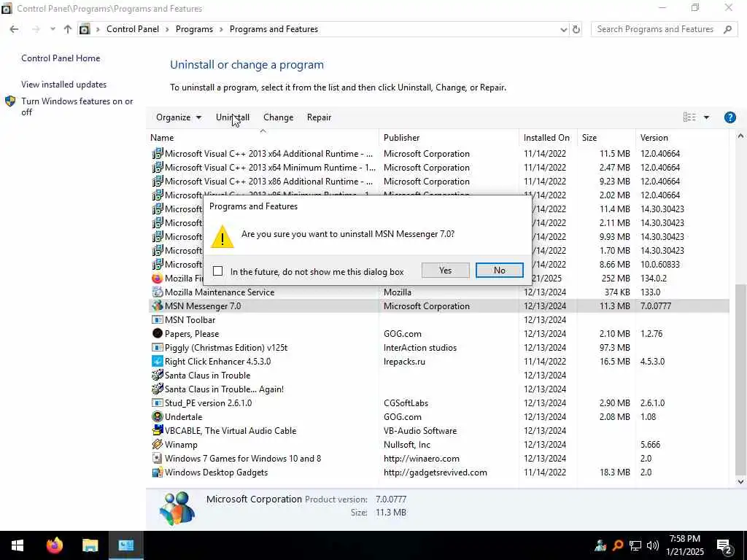Click Change in the toolbar
This screenshot has height=560, width=747.
278,117
